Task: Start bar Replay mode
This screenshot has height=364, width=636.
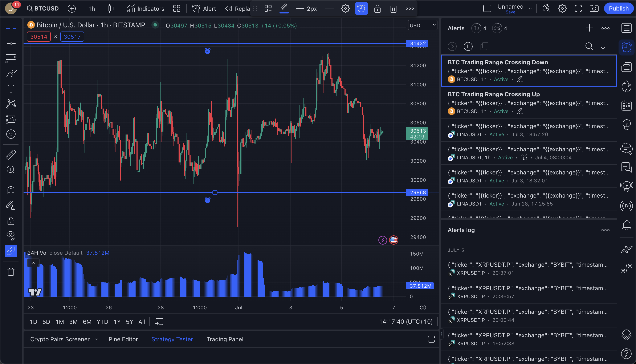Action: click(237, 8)
